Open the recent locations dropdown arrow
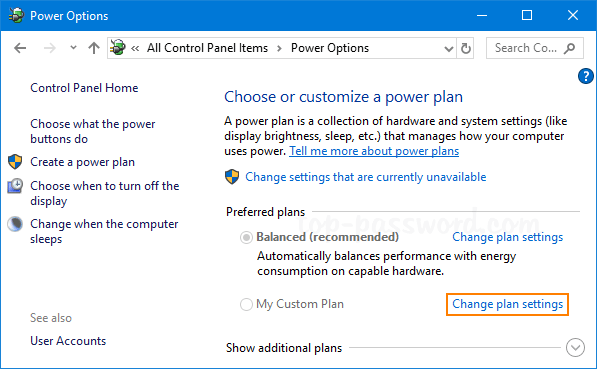Viewport: 597px width, 369px height. [x=73, y=48]
